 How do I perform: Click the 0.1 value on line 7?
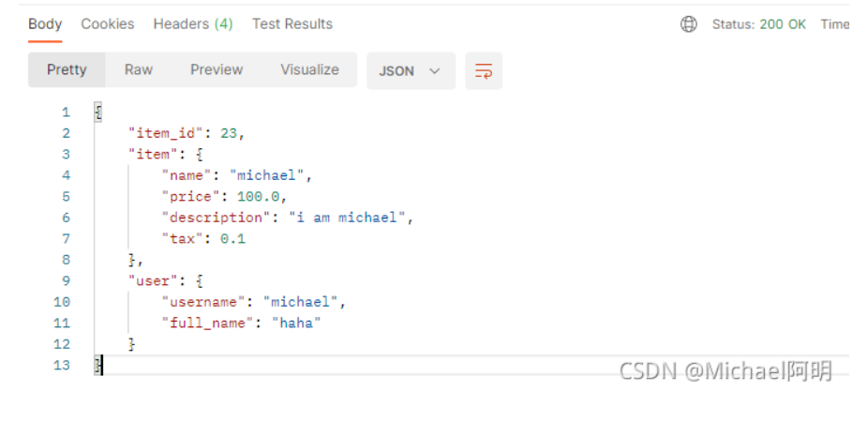coord(232,239)
